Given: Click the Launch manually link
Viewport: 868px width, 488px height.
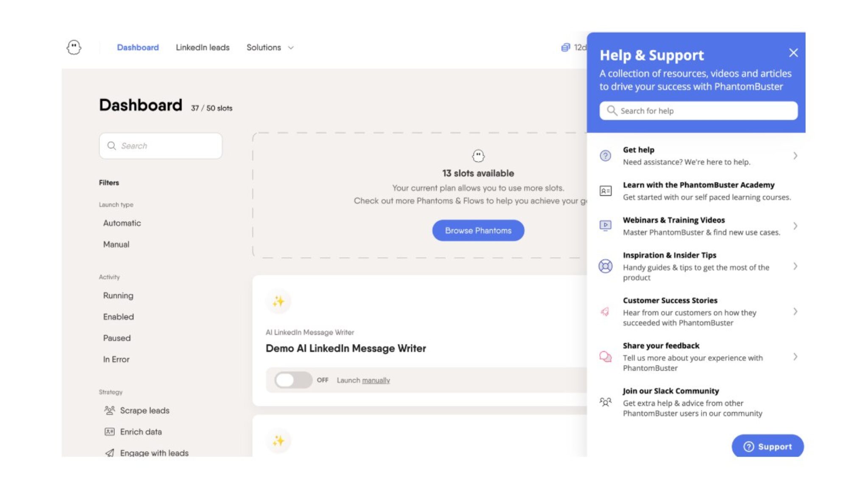Looking at the screenshot, I should (376, 380).
